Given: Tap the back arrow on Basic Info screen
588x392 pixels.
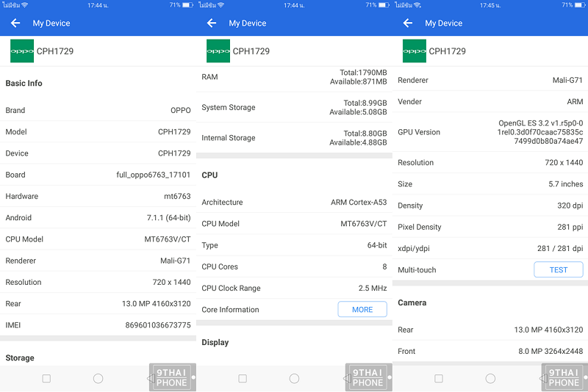Looking at the screenshot, I should pos(15,23).
